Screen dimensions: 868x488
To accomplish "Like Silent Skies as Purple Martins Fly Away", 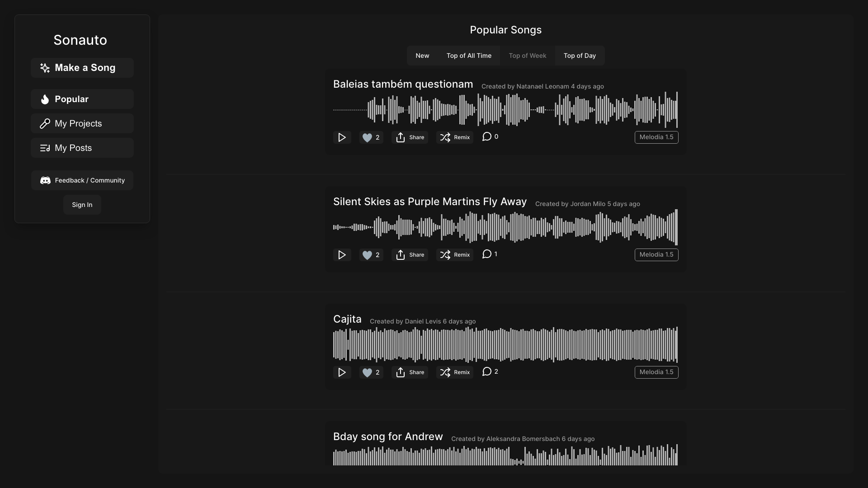I will point(371,255).
